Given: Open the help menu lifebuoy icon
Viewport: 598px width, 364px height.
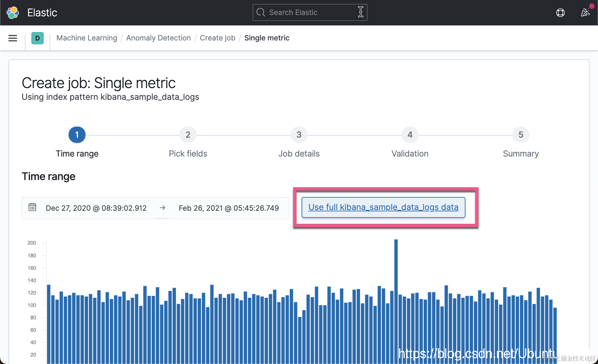Looking at the screenshot, I should tap(560, 13).
